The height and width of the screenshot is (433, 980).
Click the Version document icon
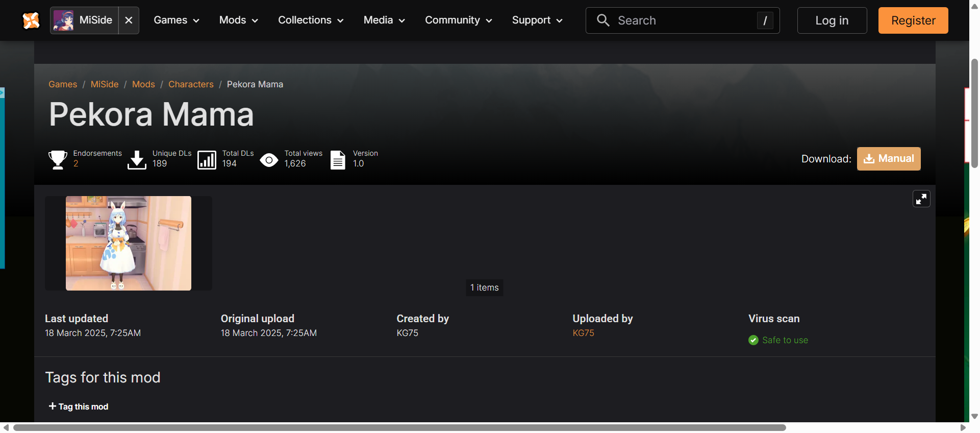(x=338, y=160)
